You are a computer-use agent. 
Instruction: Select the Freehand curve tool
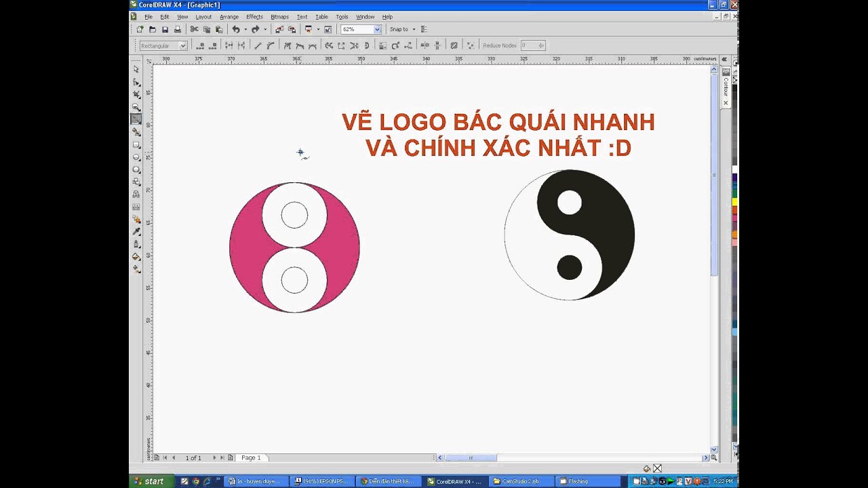point(136,119)
